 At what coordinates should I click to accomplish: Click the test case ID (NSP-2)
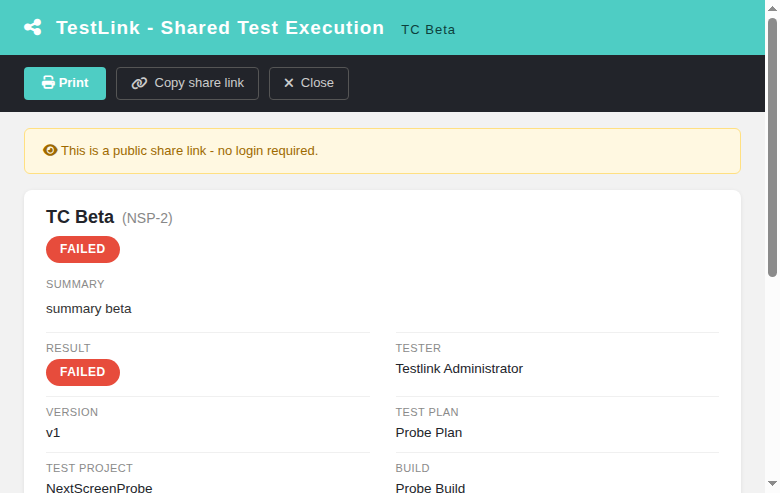click(147, 218)
